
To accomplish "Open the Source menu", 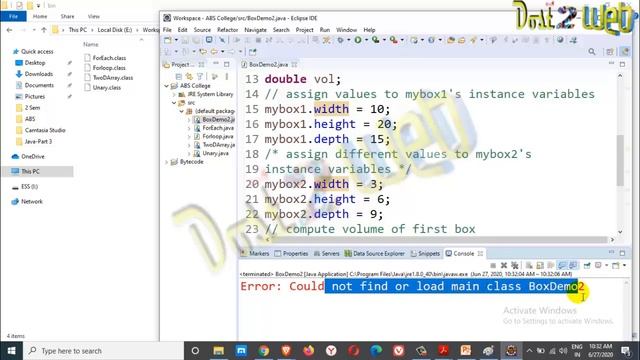I will pos(202,30).
